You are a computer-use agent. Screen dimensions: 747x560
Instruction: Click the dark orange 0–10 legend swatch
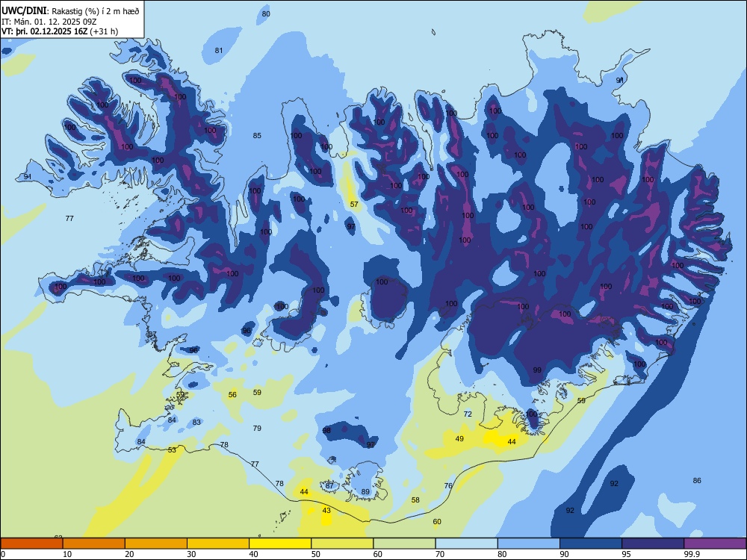[31, 544]
